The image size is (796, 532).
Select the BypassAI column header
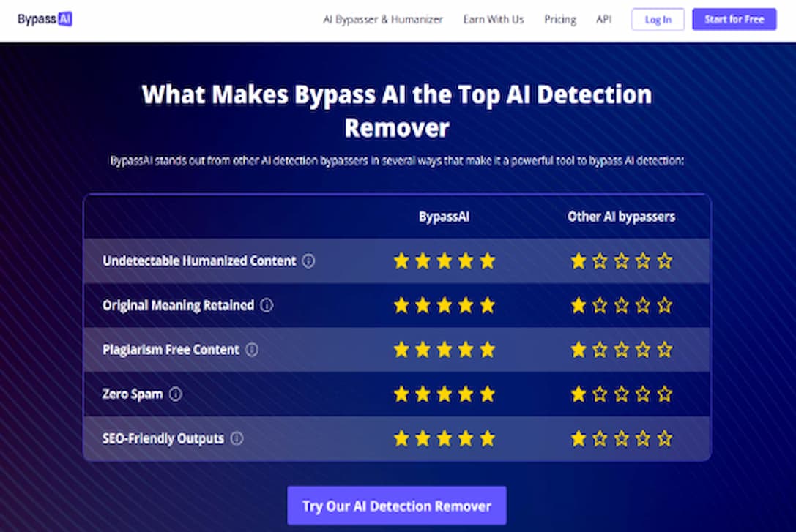[x=444, y=217]
